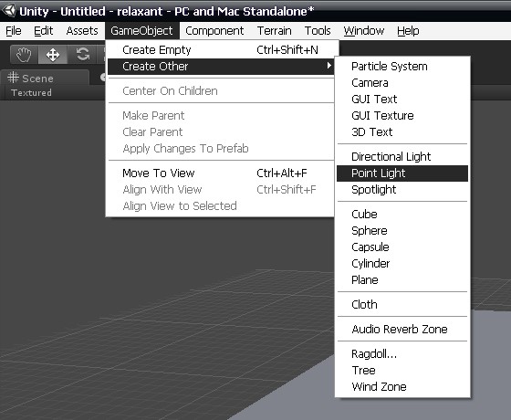Image resolution: width=511 pixels, height=420 pixels.
Task: Close the GameObject menu
Action: [x=141, y=31]
